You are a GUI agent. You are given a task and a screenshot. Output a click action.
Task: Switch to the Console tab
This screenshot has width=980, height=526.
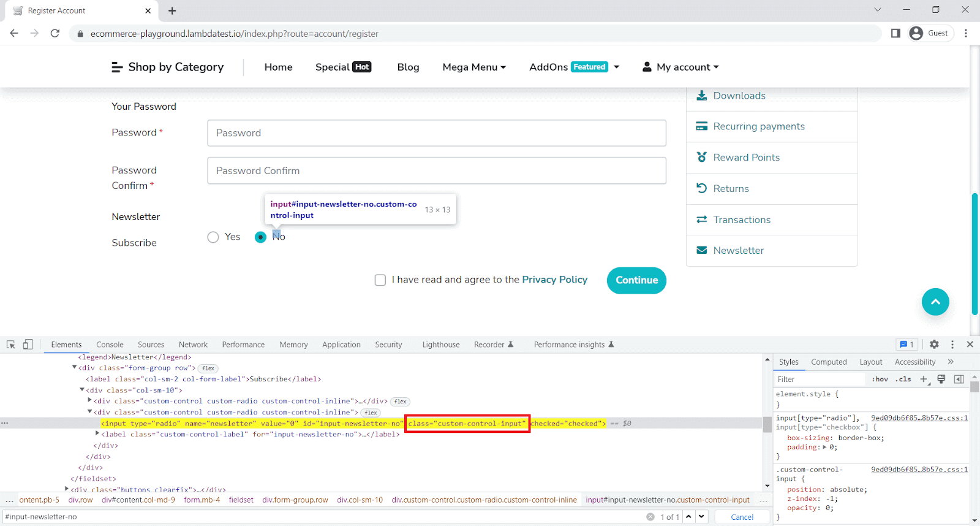tap(110, 345)
